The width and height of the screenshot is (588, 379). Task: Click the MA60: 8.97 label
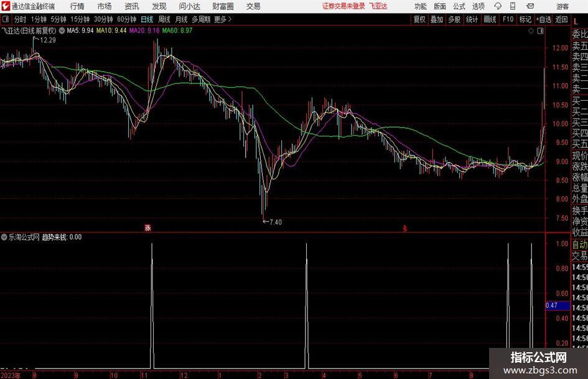coord(177,30)
